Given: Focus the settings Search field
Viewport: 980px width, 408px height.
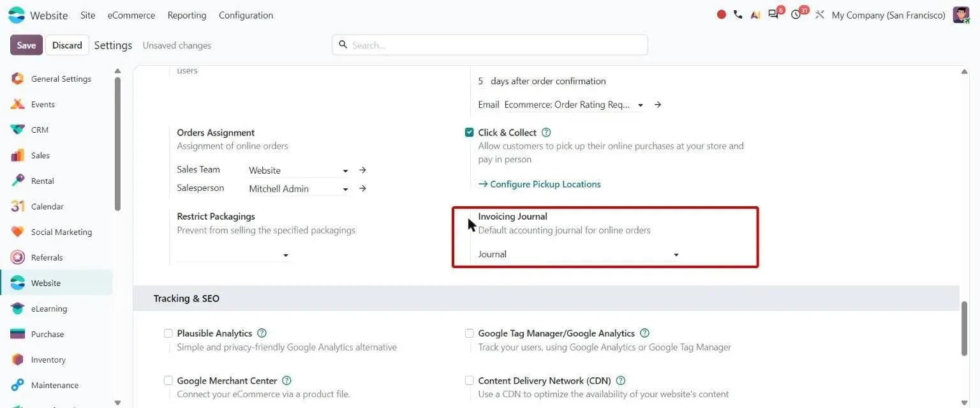Looking at the screenshot, I should click(x=490, y=45).
